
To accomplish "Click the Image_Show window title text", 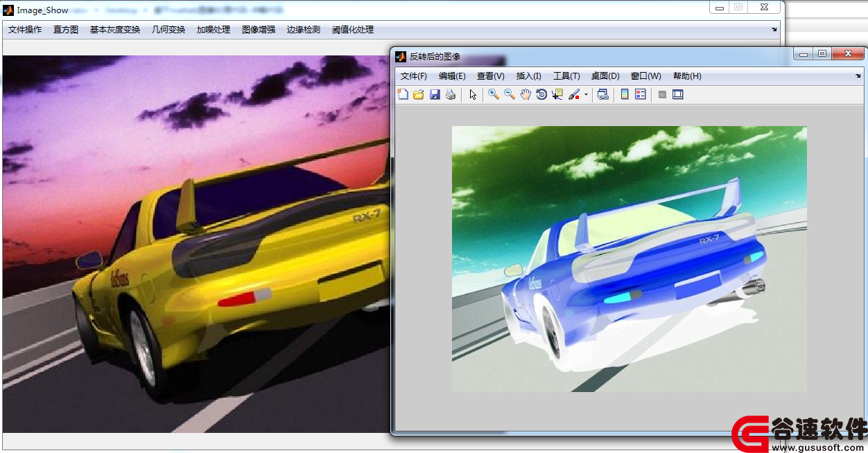I will click(x=43, y=10).
